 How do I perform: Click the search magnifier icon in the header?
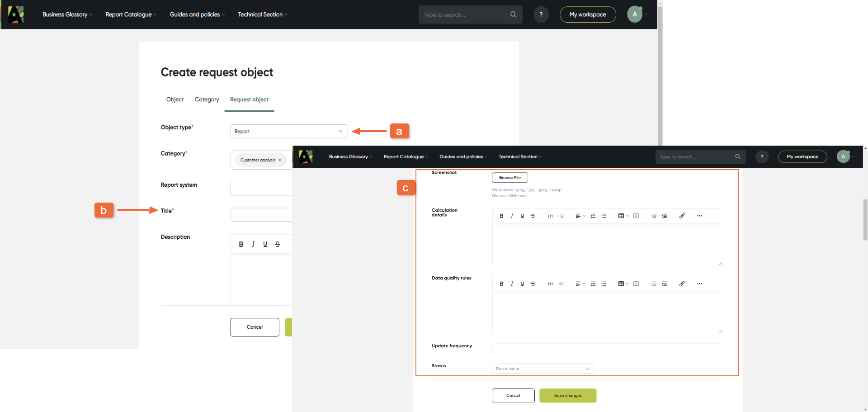pyautogui.click(x=513, y=14)
